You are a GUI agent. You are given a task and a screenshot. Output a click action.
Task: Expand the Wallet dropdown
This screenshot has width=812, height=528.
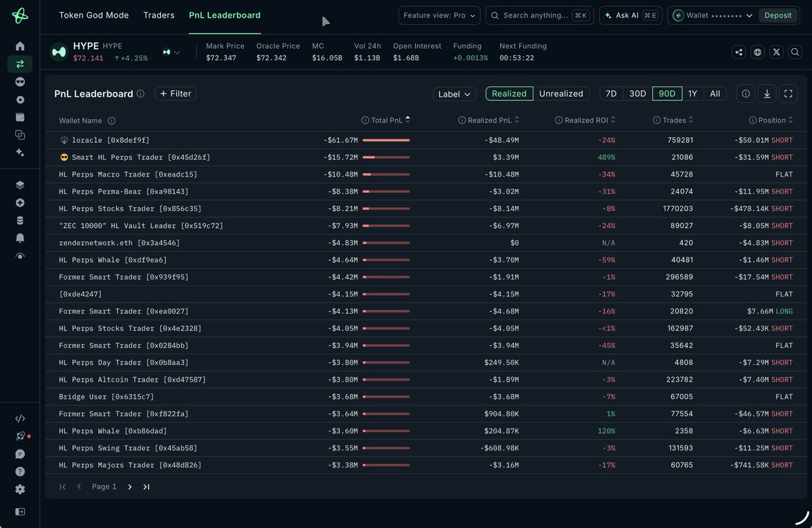point(713,16)
